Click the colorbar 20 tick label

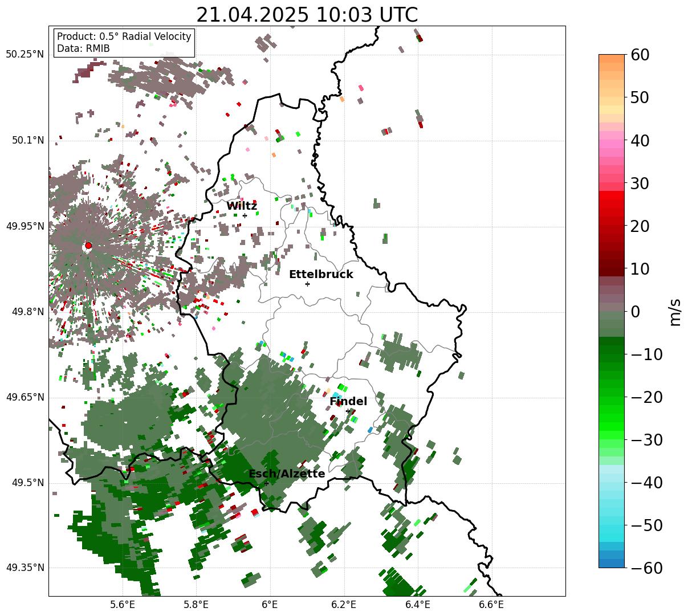pos(640,226)
